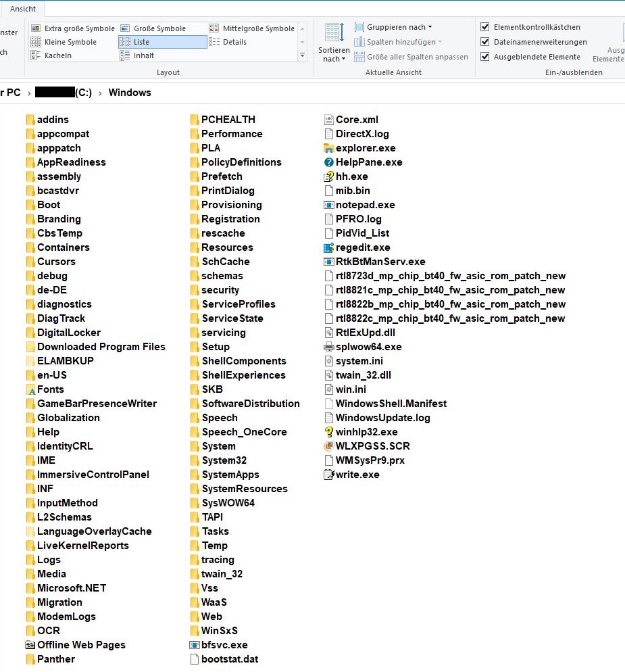625x672 pixels.
Task: Select the rtl8822c_mp_chip_bt40 firmware file
Action: tap(445, 318)
